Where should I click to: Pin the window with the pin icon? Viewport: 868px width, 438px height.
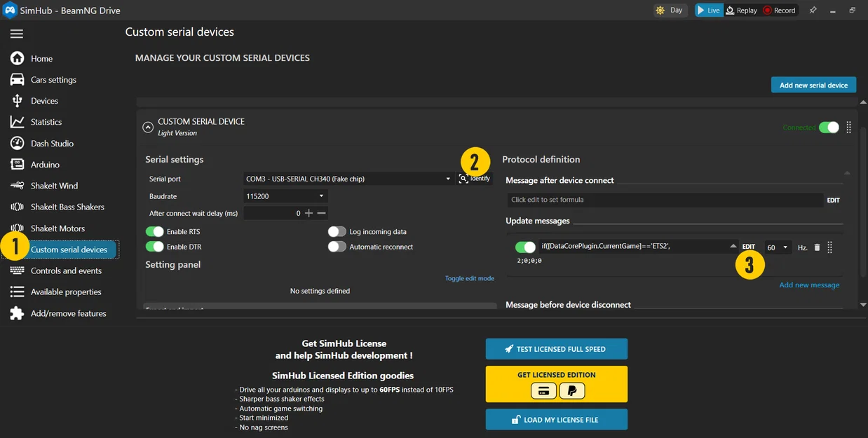[x=813, y=11]
